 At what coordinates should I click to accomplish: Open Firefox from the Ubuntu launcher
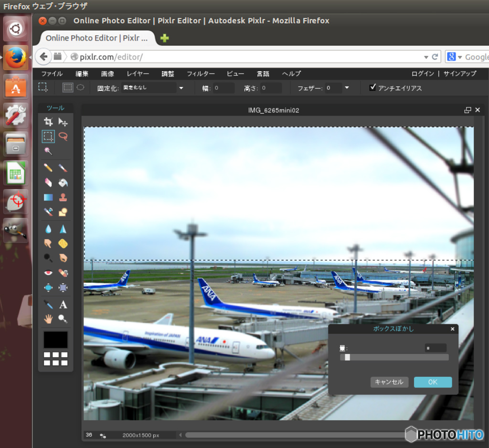pos(16,58)
